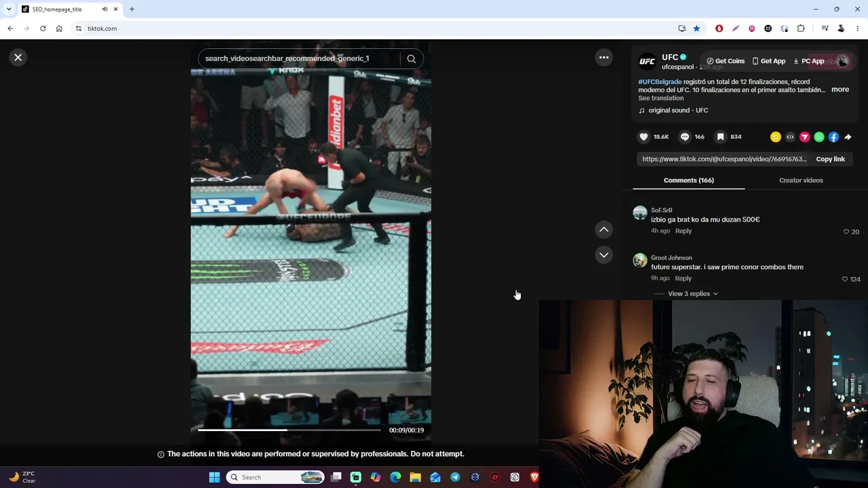
Task: Click the PC App download button
Action: click(808, 62)
